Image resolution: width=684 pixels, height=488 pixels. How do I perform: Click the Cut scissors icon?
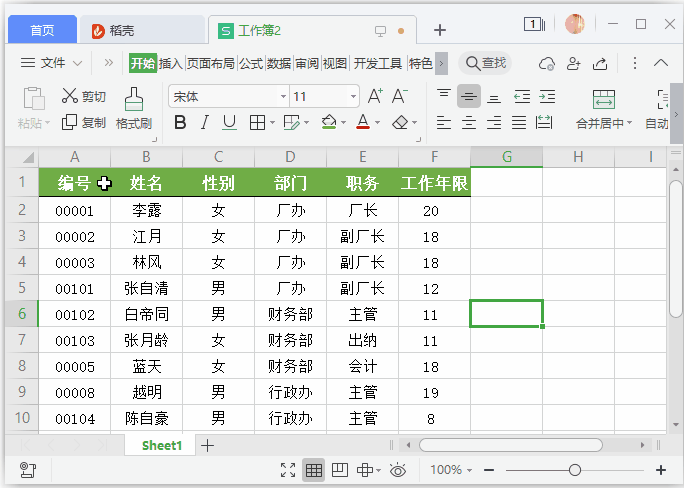pyautogui.click(x=69, y=96)
